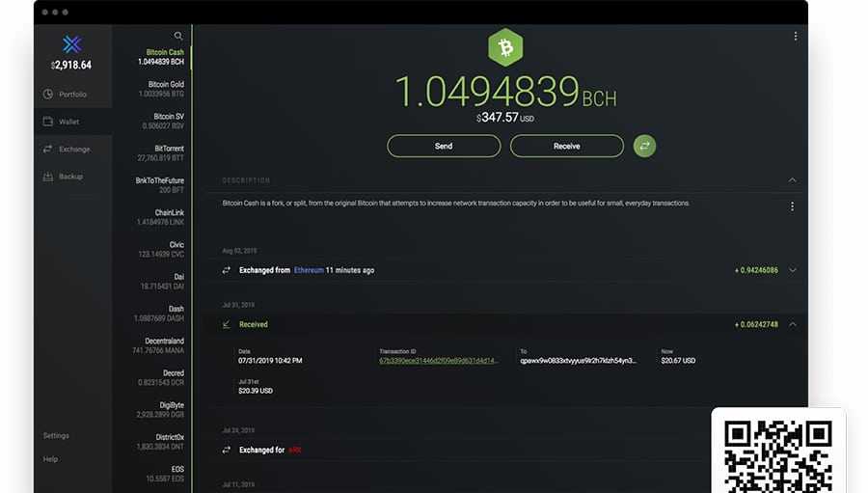868x493 pixels.
Task: Open the three-dot menu at top right
Action: click(795, 37)
